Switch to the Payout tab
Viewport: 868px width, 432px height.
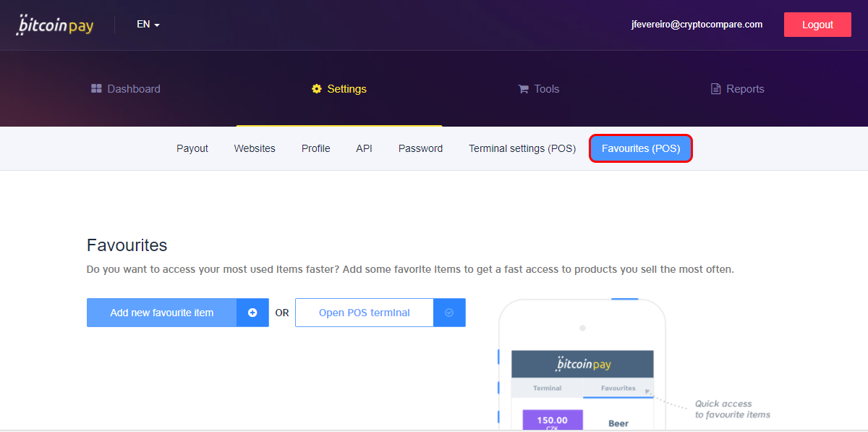click(x=192, y=148)
